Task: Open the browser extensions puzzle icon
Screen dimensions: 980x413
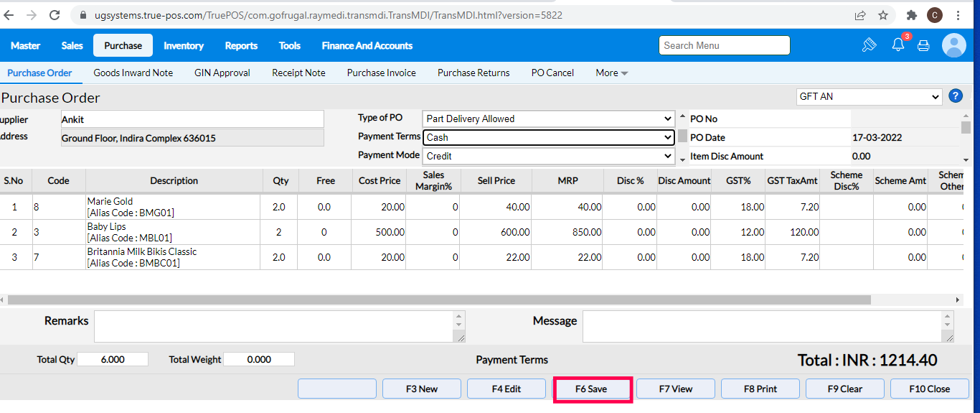Action: pos(912,15)
